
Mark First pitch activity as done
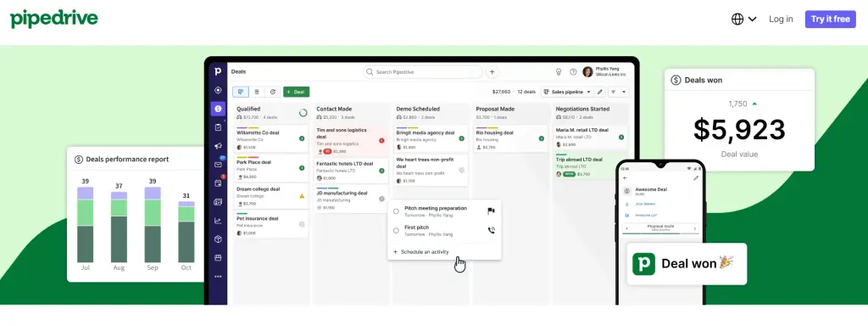(x=396, y=231)
